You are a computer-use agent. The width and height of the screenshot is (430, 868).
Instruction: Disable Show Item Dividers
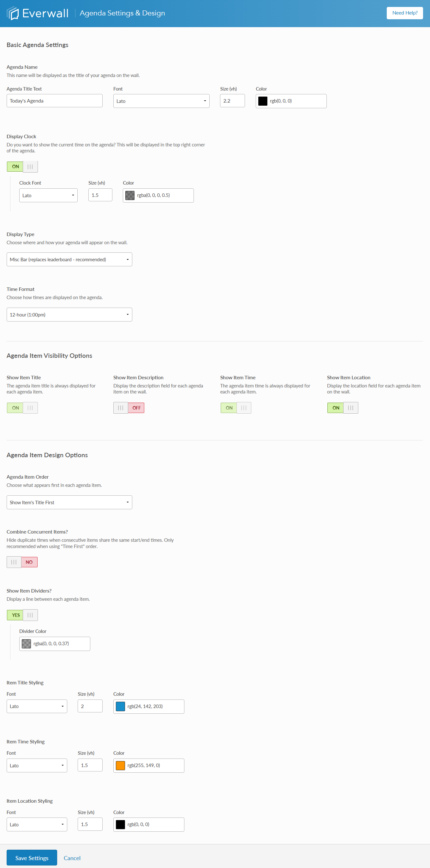click(x=30, y=615)
